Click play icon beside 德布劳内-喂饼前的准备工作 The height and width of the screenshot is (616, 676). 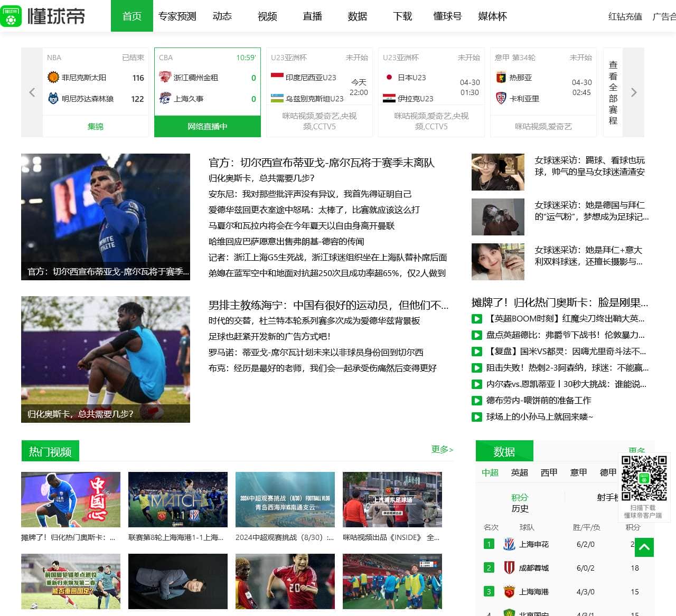[476, 401]
